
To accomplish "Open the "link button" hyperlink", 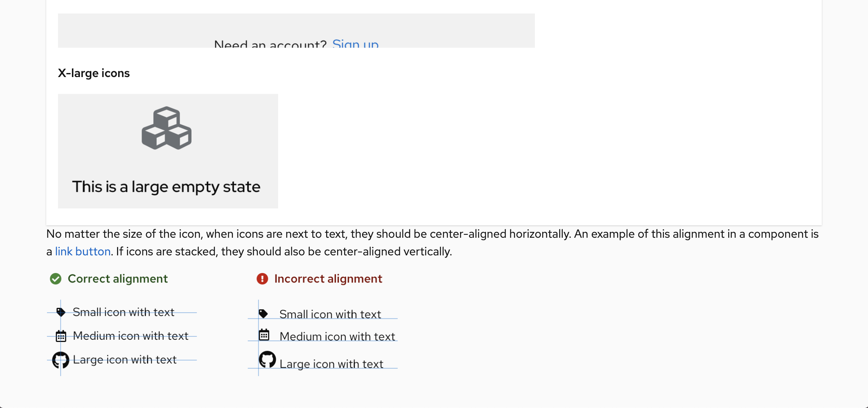I will tap(83, 251).
